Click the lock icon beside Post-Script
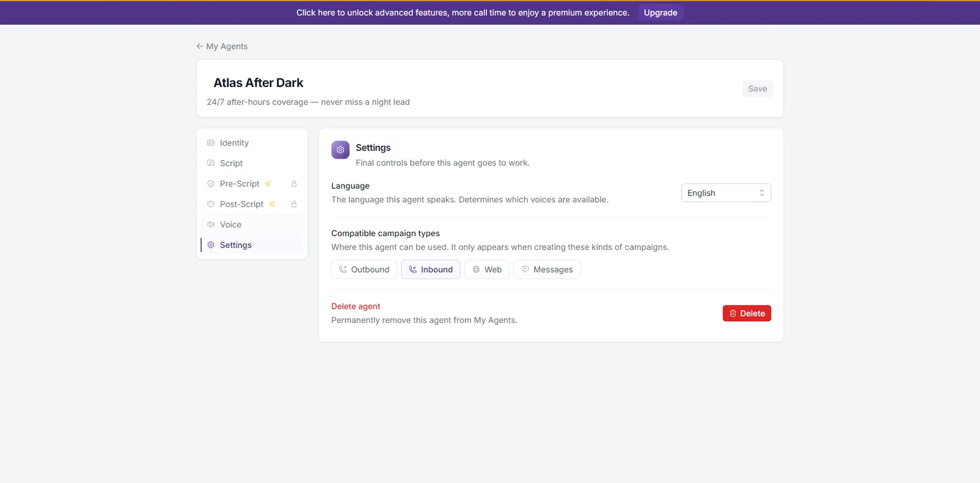Image resolution: width=980 pixels, height=483 pixels. pyautogui.click(x=294, y=204)
